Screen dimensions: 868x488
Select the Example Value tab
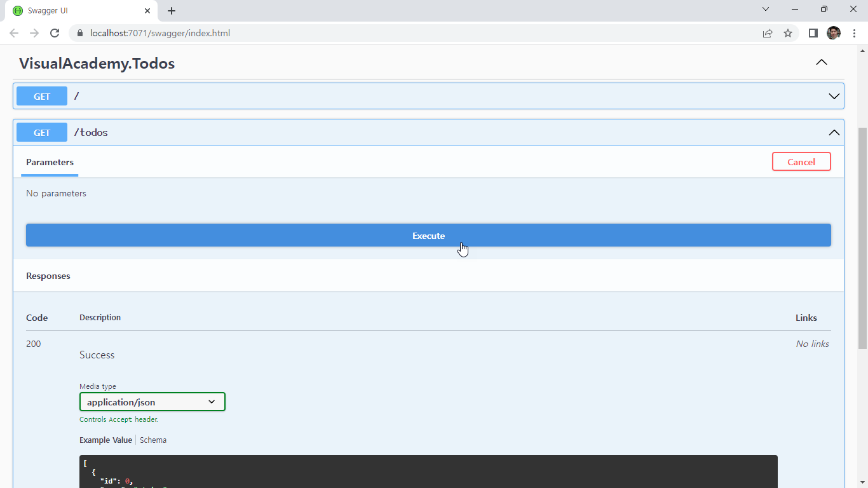click(105, 440)
